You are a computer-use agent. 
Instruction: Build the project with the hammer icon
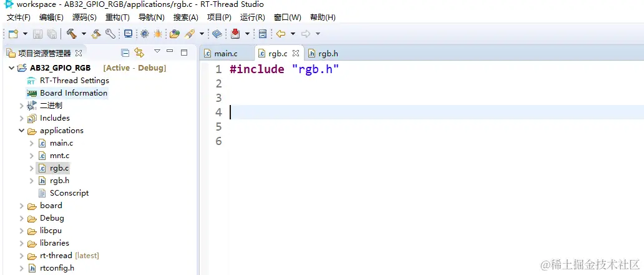[72, 34]
